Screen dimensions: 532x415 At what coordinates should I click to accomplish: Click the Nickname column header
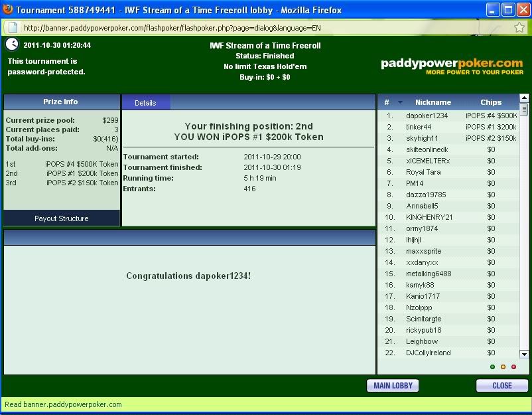tap(433, 102)
